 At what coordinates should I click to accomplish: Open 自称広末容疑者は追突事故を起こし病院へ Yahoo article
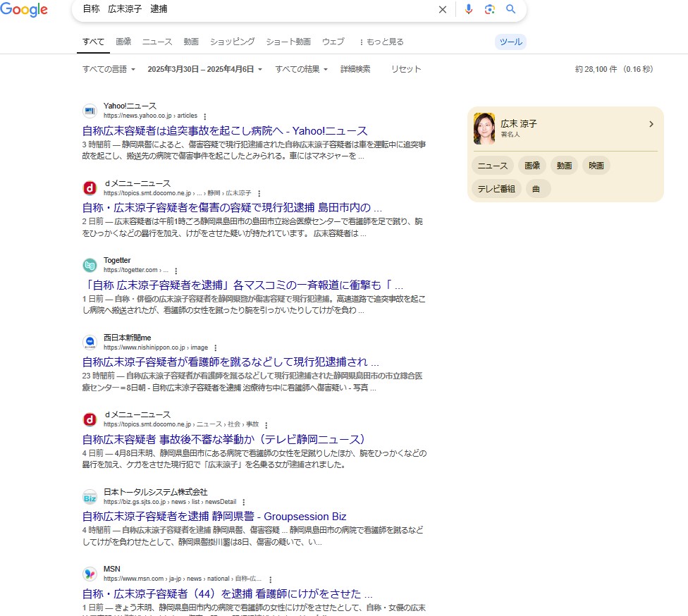[x=225, y=131]
